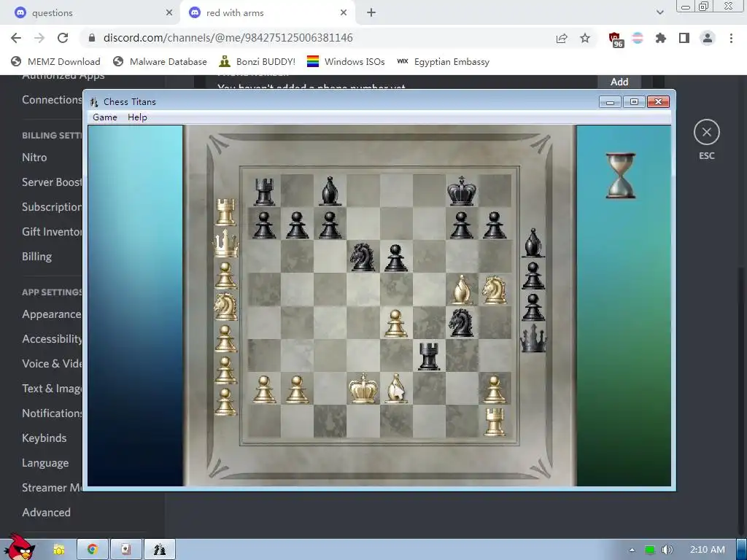Open Nitro settings in Discord sidebar

tap(34, 157)
